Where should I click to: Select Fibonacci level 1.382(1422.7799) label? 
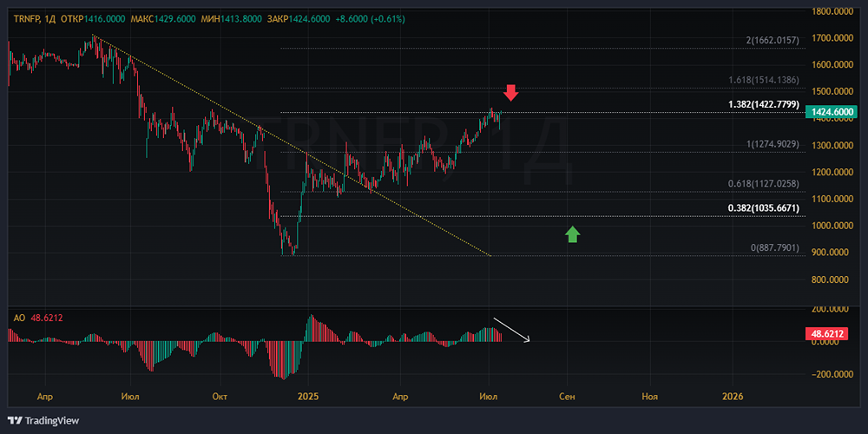tap(764, 105)
